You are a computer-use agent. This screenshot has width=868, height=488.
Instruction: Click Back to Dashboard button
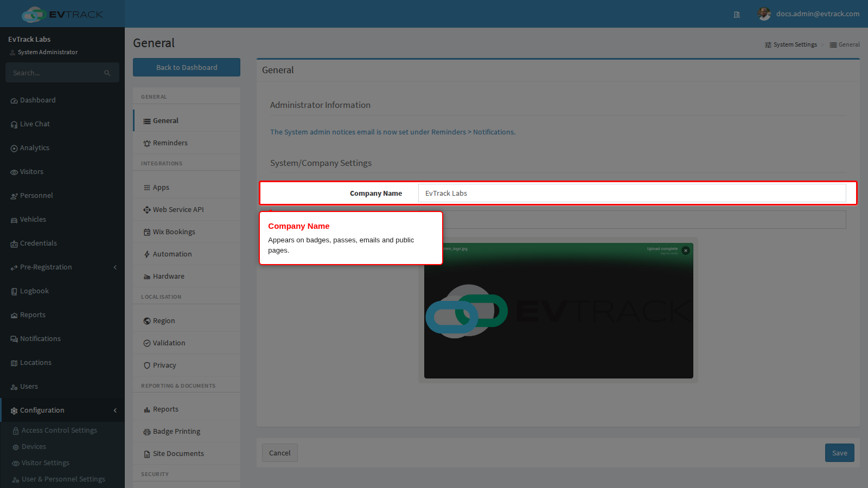coord(187,67)
